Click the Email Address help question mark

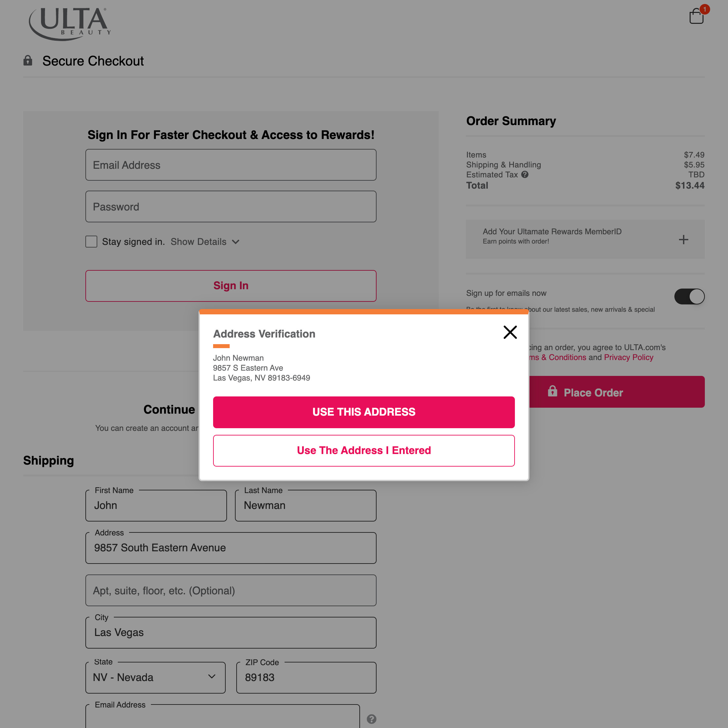pos(372,719)
